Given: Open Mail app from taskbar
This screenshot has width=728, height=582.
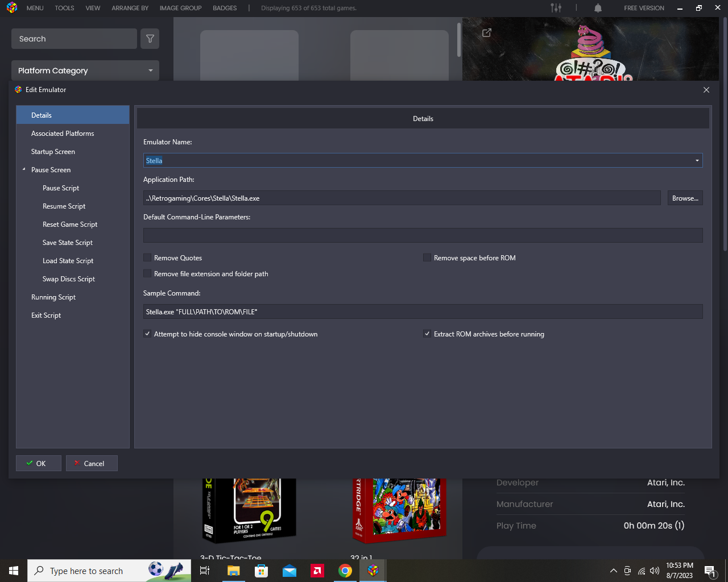Looking at the screenshot, I should tap(289, 571).
